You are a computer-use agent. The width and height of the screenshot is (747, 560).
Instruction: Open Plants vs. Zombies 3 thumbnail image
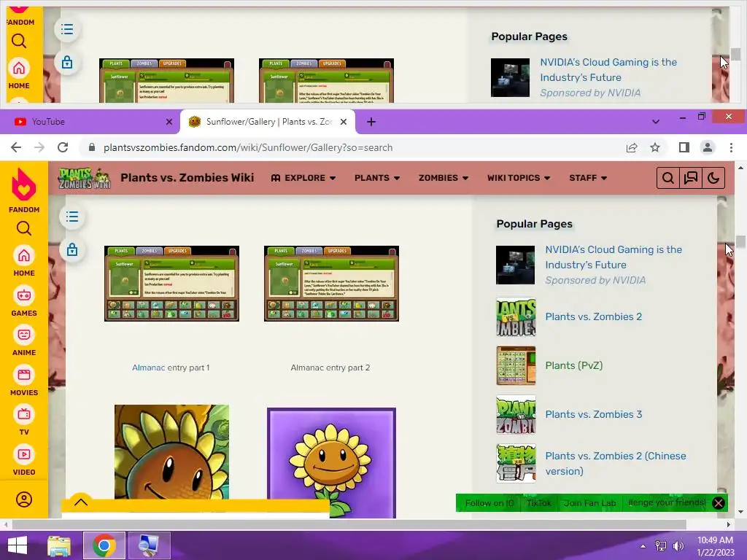tap(516, 414)
